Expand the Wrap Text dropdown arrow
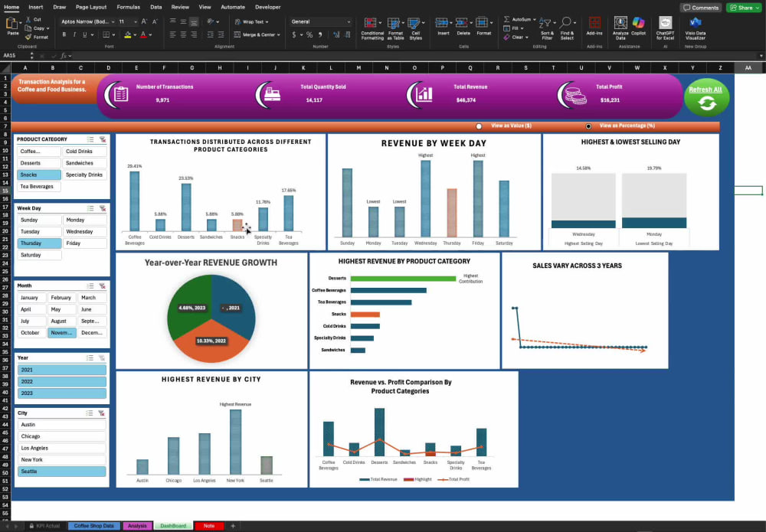Viewport: 766px width, 532px height. click(x=267, y=22)
